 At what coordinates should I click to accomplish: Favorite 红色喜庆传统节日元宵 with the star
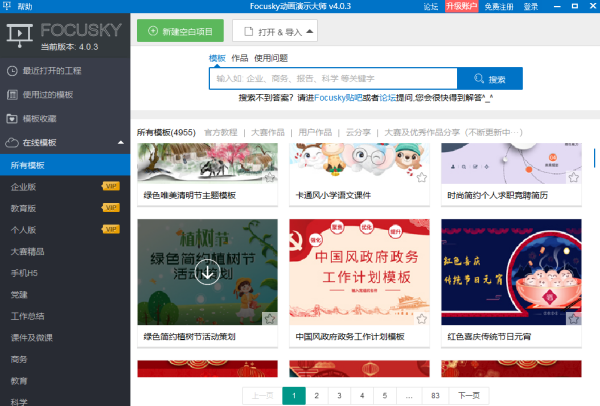point(573,319)
